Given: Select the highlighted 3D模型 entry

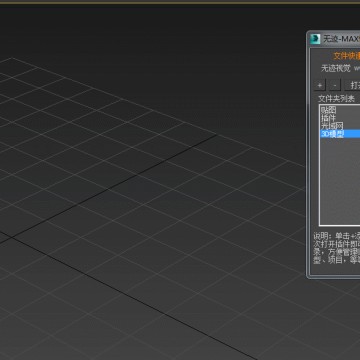Looking at the screenshot, I should [340, 134].
